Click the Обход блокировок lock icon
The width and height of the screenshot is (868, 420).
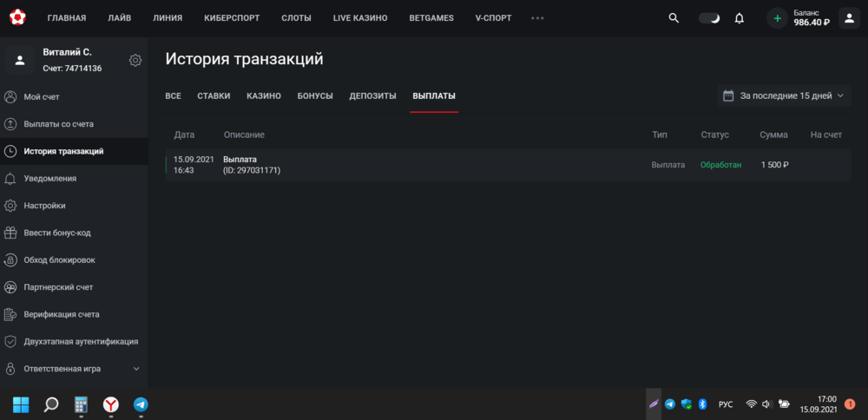click(10, 259)
